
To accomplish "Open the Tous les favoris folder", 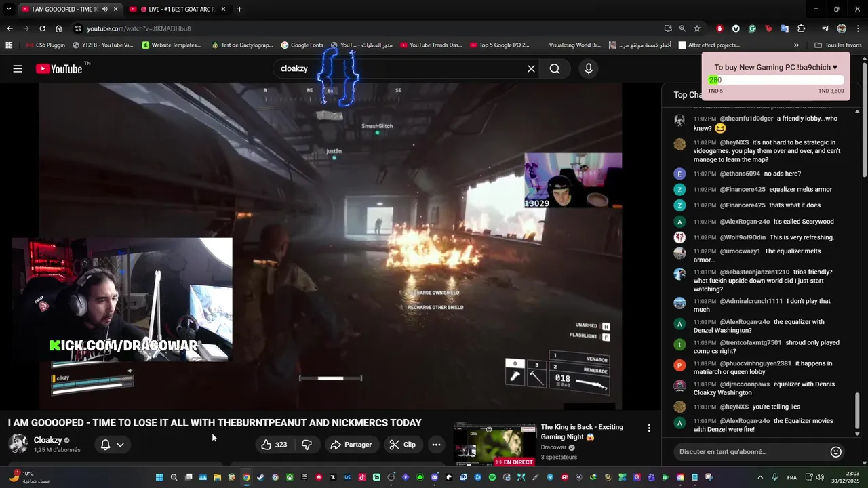I will [837, 45].
